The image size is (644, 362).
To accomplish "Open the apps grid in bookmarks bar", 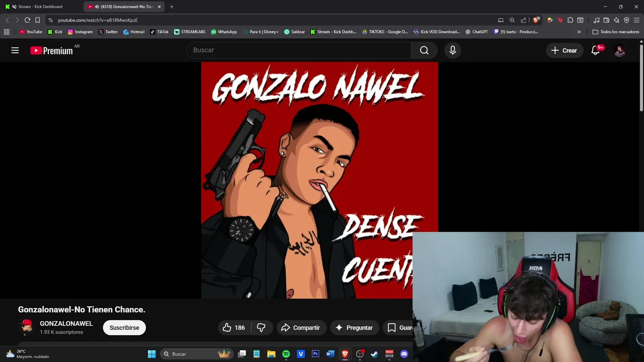I will pyautogui.click(x=7, y=32).
